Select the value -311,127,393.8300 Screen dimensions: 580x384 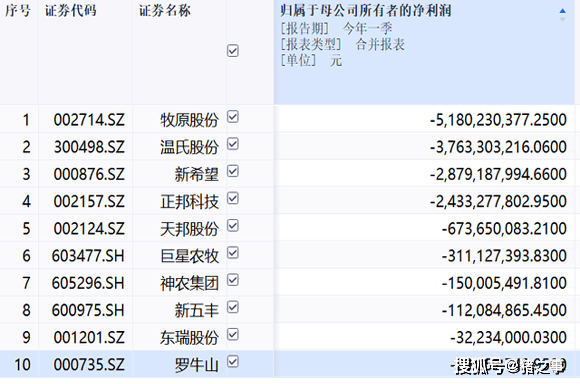tap(504, 256)
